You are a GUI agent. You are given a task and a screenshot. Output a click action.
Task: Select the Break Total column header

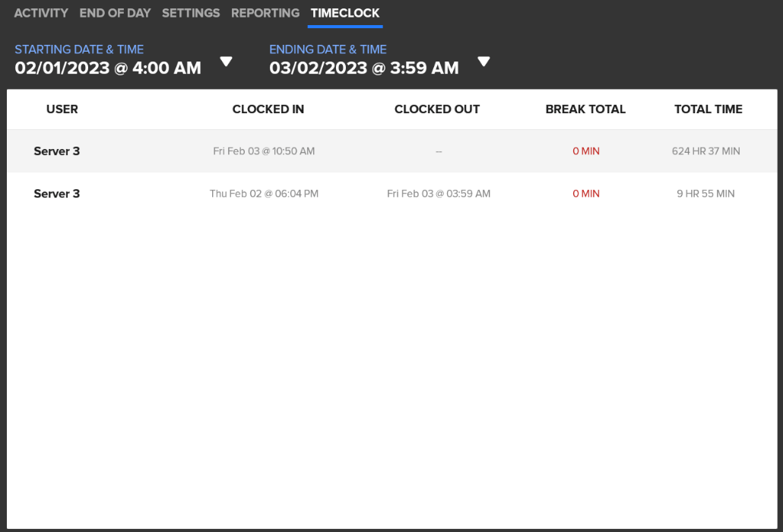(x=585, y=109)
